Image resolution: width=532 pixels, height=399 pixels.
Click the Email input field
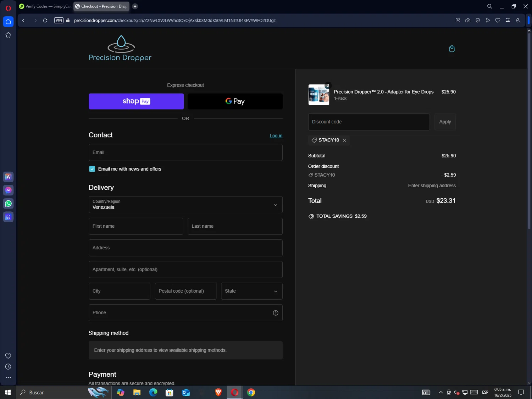click(x=185, y=153)
